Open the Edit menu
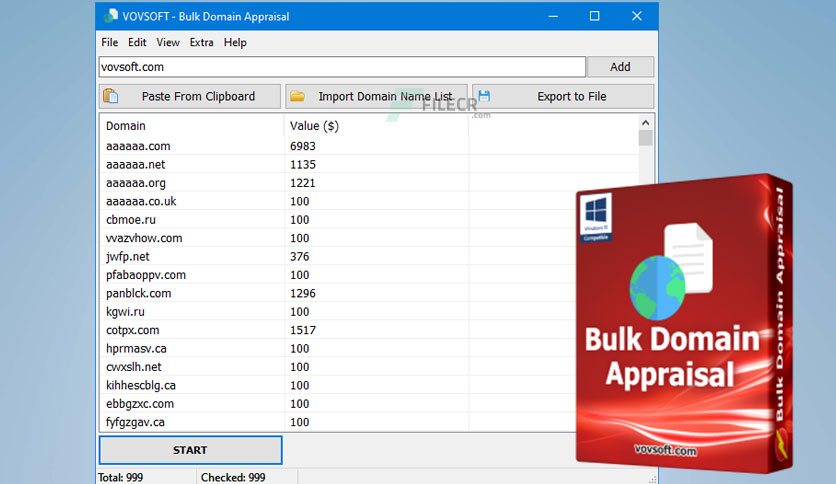This screenshot has height=484, width=836. point(137,42)
